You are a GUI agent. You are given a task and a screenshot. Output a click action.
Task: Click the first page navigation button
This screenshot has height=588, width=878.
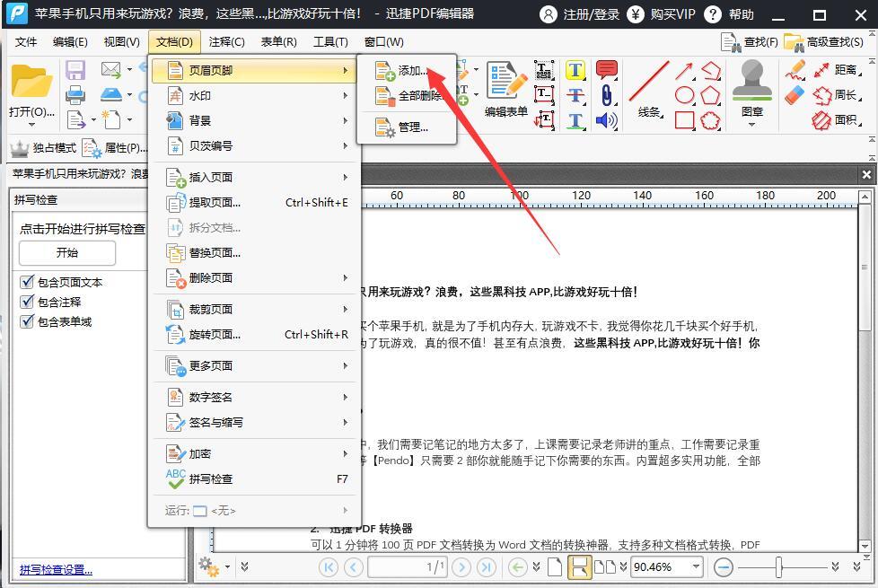pyautogui.click(x=329, y=567)
